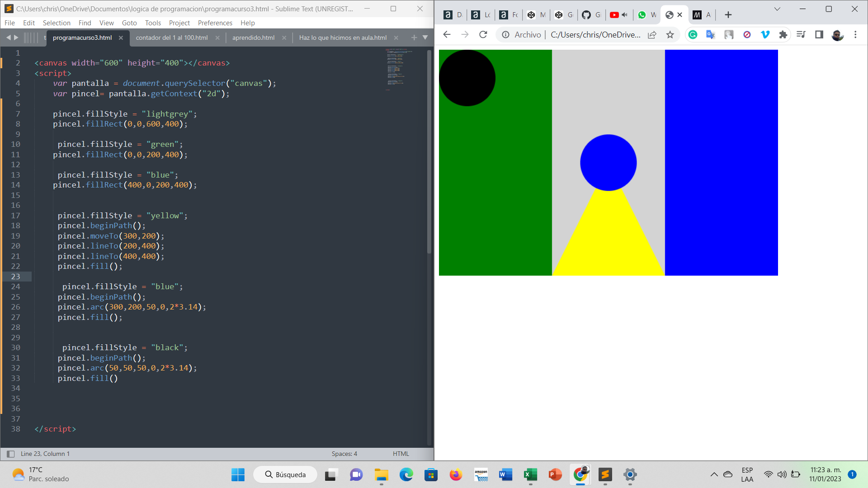The width and height of the screenshot is (868, 488).
Task: Bookmark this page with the star icon
Action: pyautogui.click(x=670, y=35)
